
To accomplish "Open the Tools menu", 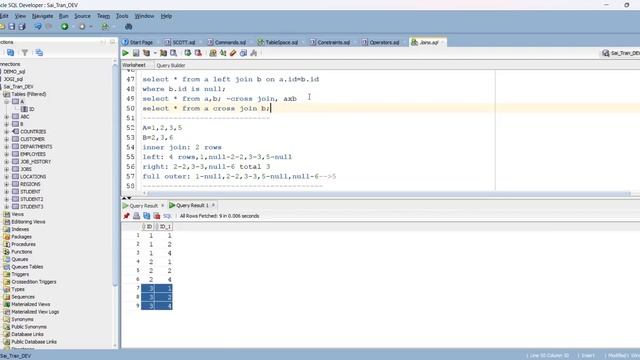I will click(x=122, y=16).
